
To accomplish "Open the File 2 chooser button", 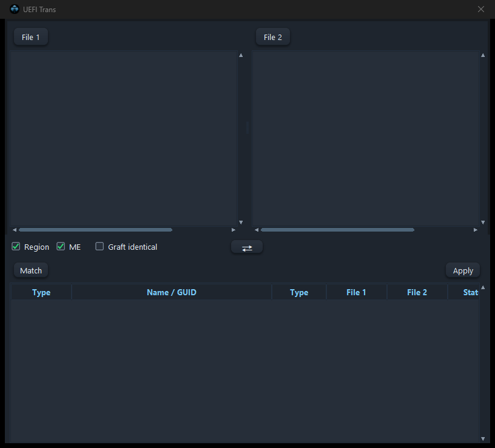I will point(273,37).
